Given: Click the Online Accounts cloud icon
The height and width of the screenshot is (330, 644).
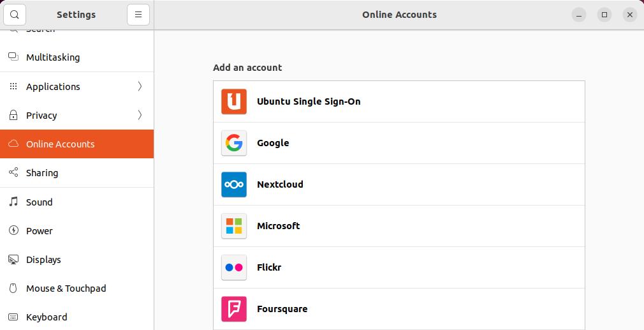Looking at the screenshot, I should [x=13, y=144].
